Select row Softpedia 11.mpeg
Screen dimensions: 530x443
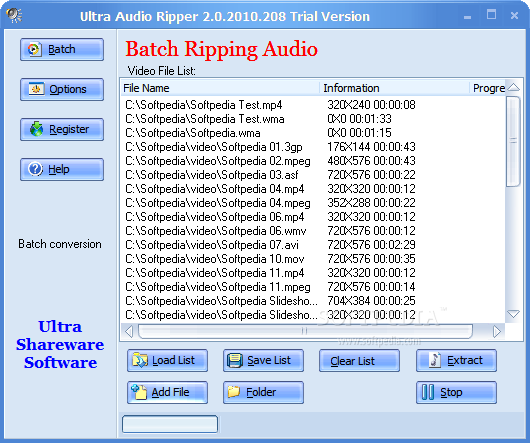coord(313,287)
